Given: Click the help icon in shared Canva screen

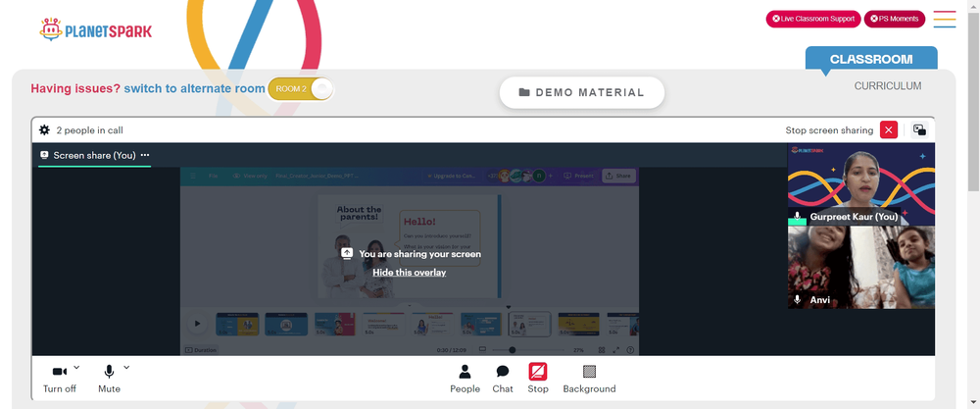Looking at the screenshot, I should [x=630, y=350].
